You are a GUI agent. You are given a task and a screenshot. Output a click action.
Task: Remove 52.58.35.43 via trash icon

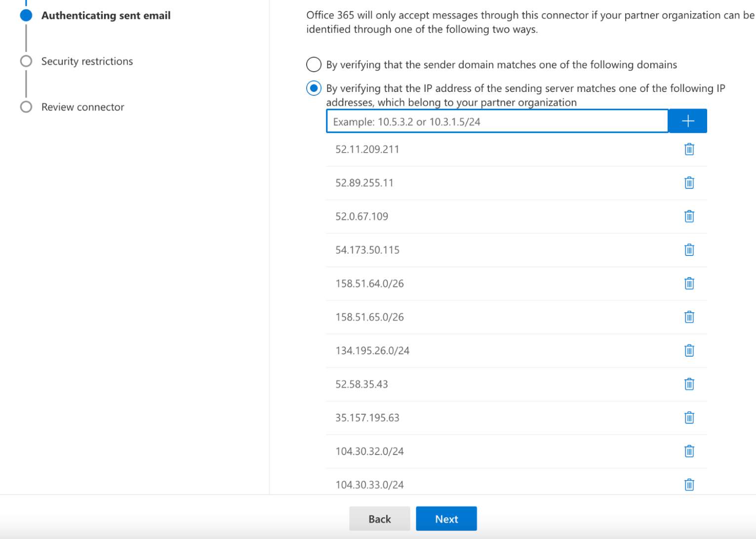pos(689,384)
